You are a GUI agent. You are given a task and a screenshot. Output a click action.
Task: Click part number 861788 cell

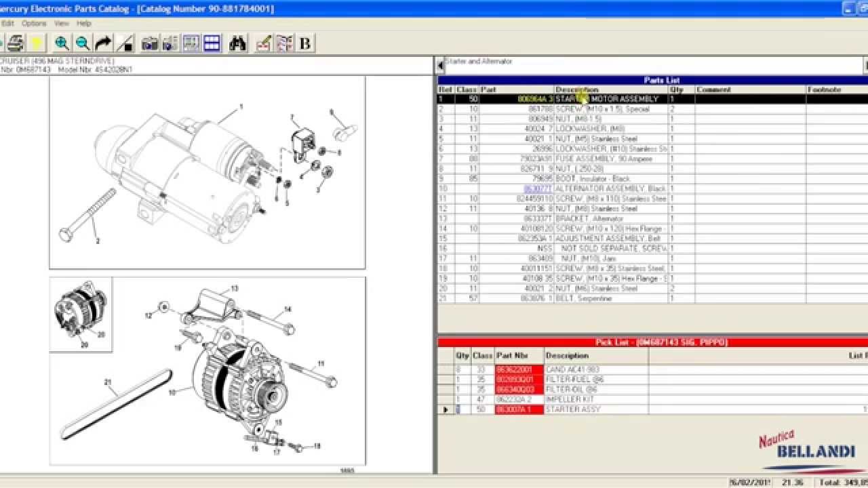coord(517,109)
